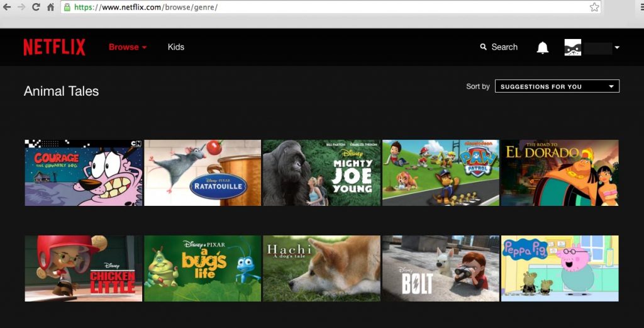
Task: Play Mighty Joe Young
Action: pyautogui.click(x=321, y=173)
